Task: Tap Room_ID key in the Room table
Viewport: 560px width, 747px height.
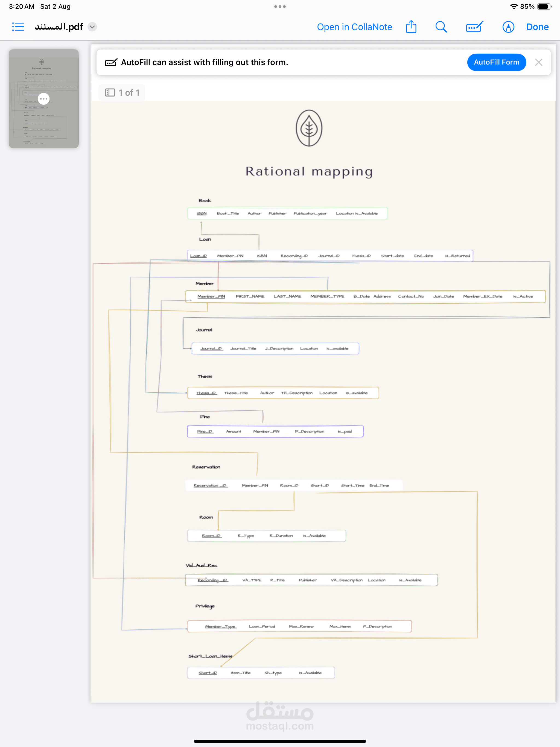Action: click(x=212, y=536)
